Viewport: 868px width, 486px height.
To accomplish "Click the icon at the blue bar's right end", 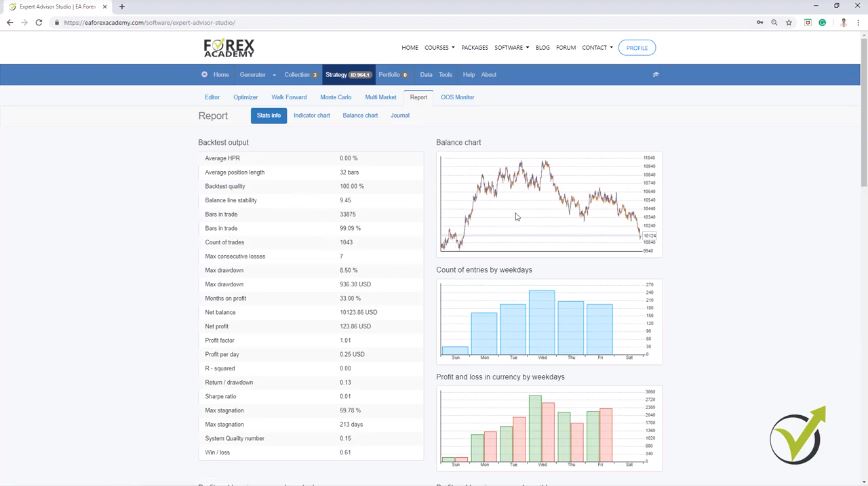I will point(656,75).
